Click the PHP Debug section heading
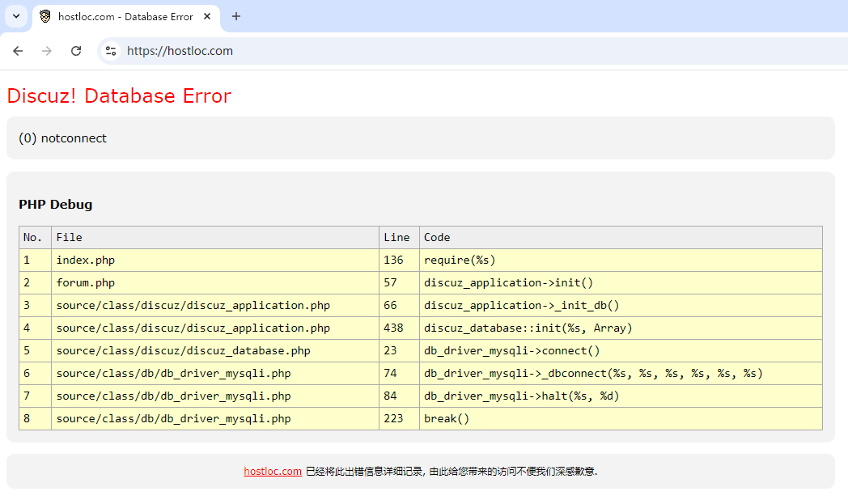Screen dimensions: 848x504 tap(55, 204)
